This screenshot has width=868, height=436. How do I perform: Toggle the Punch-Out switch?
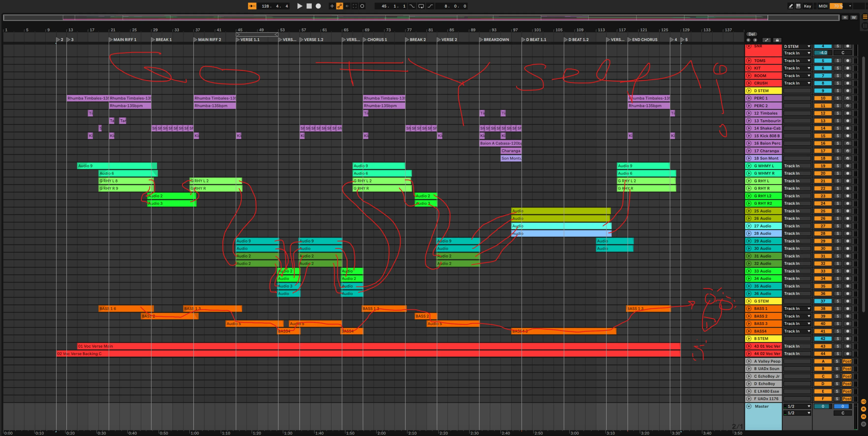coord(430,6)
